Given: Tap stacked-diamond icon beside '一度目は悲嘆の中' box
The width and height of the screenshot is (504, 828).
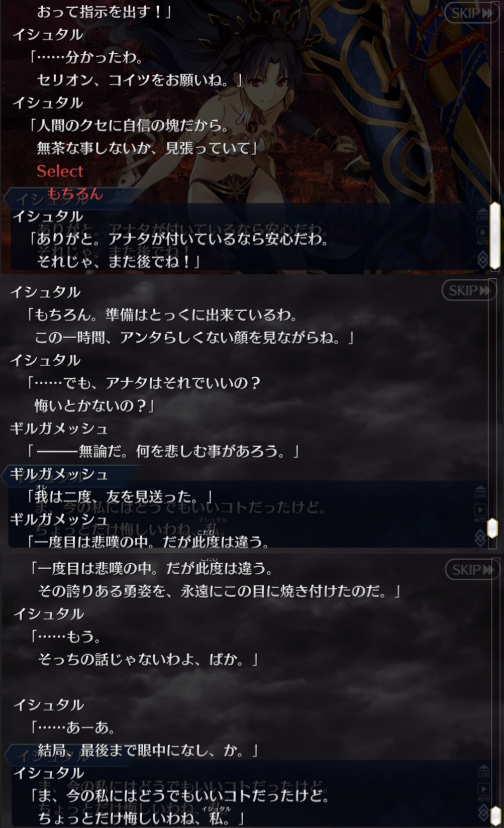Looking at the screenshot, I should pyautogui.click(x=480, y=538).
